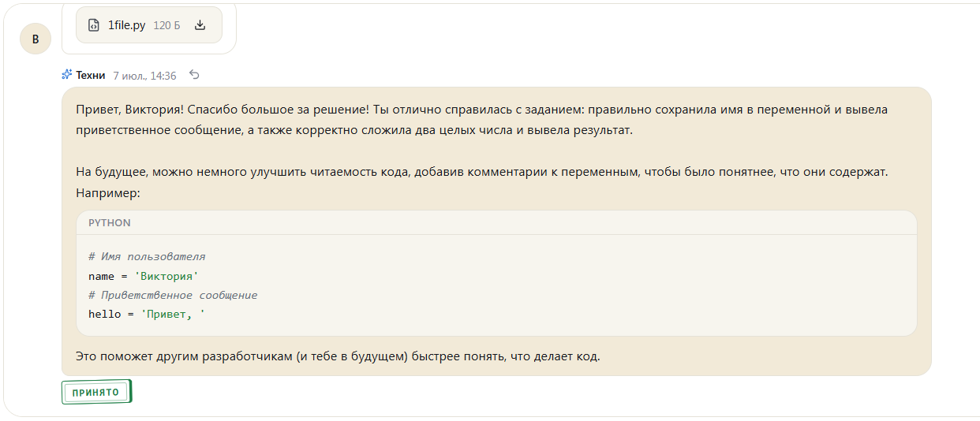Click the Техни author name
Image resolution: width=980 pixels, height=421 pixels.
click(x=91, y=76)
